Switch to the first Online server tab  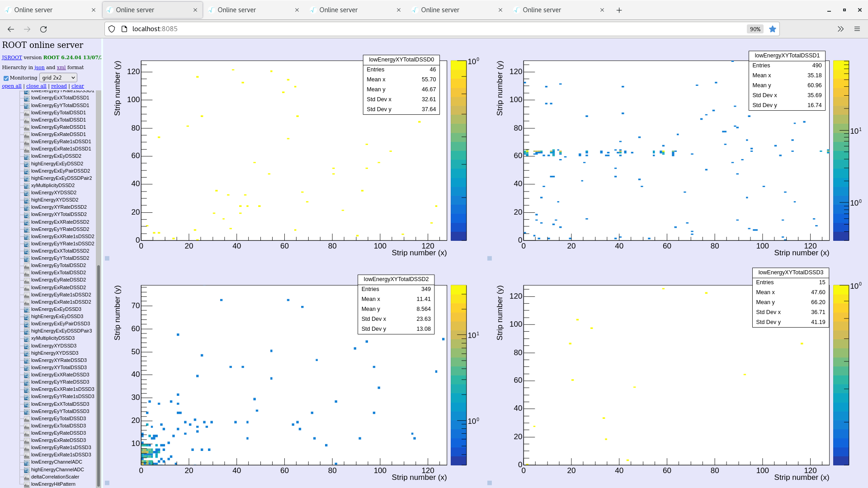(x=50, y=10)
